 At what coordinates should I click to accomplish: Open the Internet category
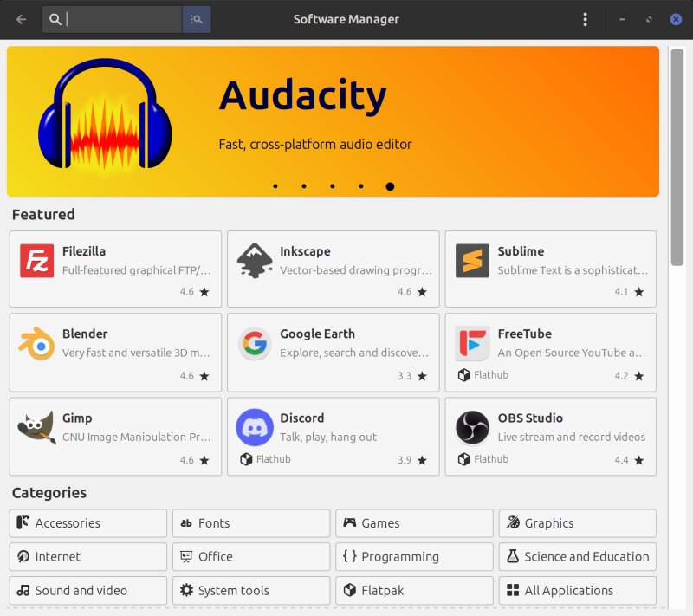point(88,557)
